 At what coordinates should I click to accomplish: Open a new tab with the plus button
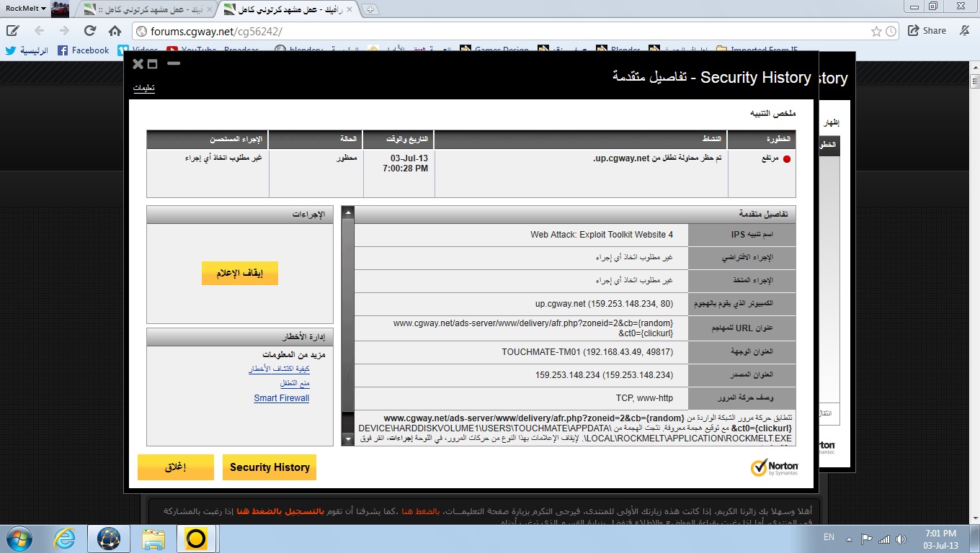pyautogui.click(x=370, y=9)
